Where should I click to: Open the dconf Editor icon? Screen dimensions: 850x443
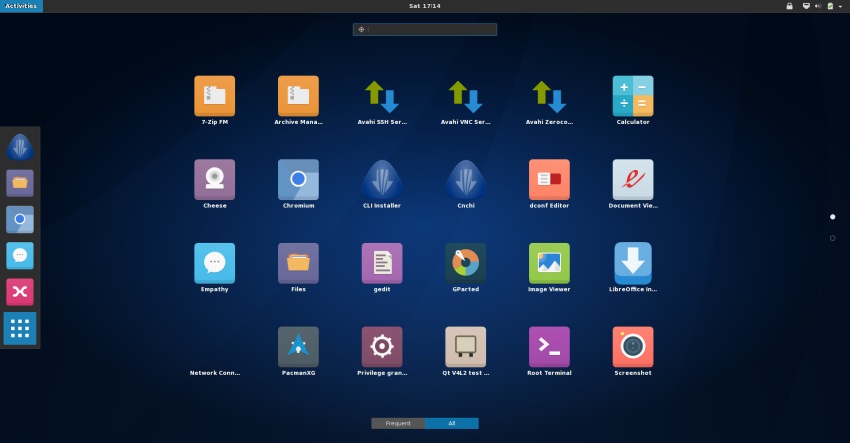click(x=549, y=180)
